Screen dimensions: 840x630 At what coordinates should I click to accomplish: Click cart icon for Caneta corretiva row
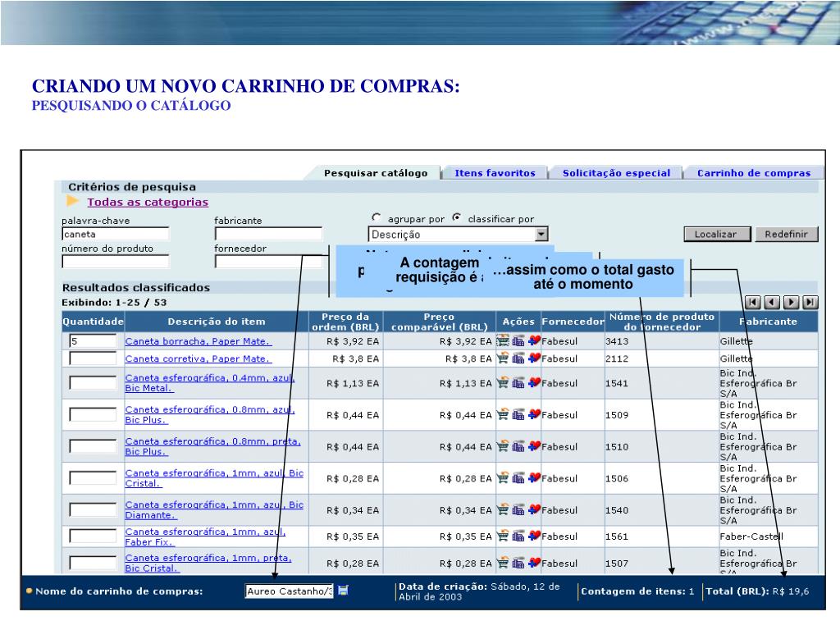pyautogui.click(x=503, y=358)
